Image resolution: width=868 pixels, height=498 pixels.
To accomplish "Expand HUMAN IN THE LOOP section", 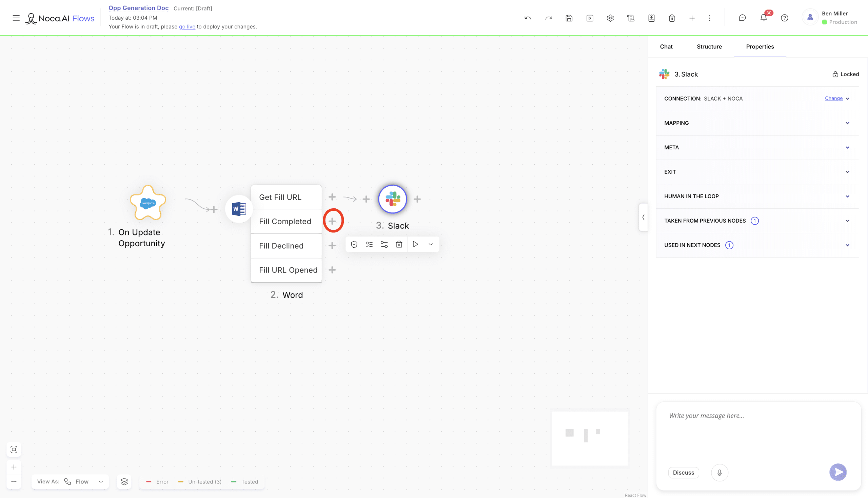I will 757,196.
